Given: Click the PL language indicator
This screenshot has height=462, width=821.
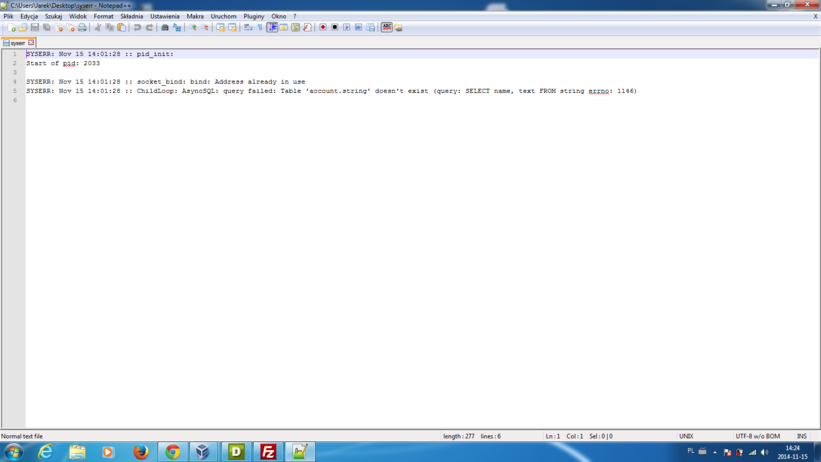Looking at the screenshot, I should pyautogui.click(x=691, y=451).
